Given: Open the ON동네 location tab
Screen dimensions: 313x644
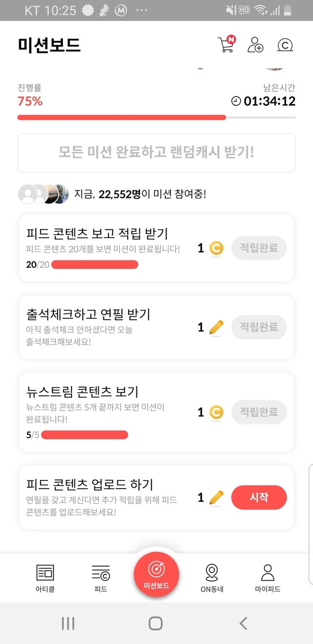Looking at the screenshot, I should [212, 578].
